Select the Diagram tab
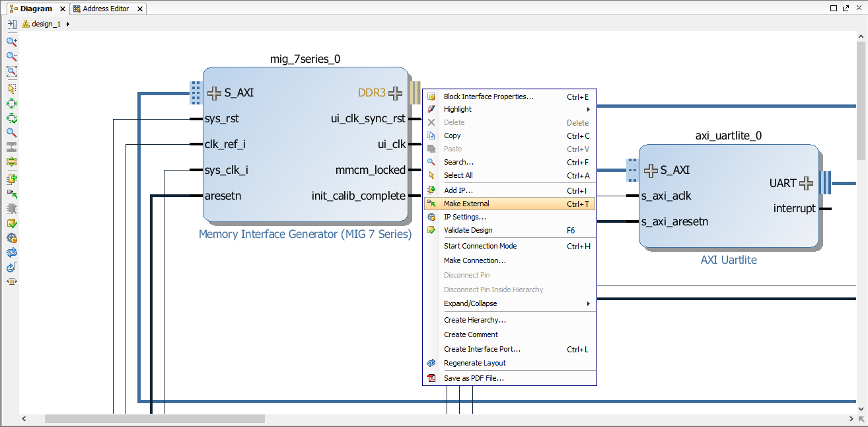The image size is (868, 427). [36, 9]
